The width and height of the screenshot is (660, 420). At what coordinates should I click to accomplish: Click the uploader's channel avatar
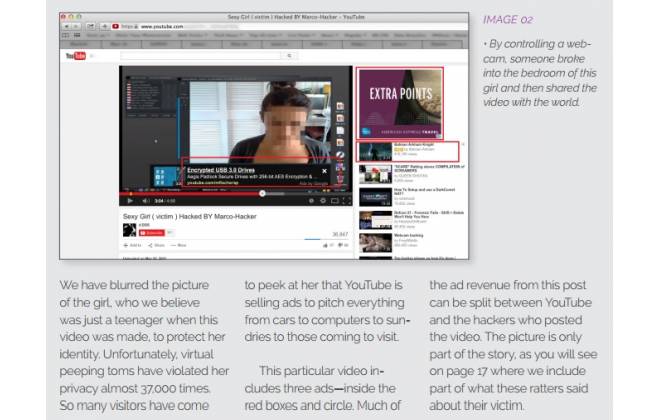point(129,230)
